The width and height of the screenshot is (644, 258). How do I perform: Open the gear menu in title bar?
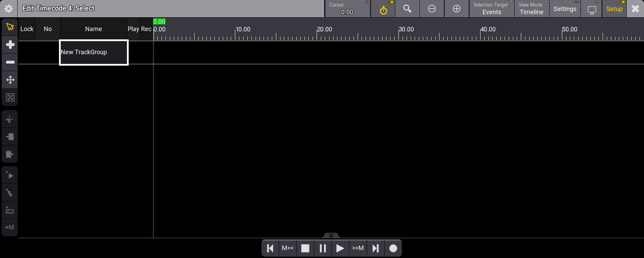tap(9, 9)
